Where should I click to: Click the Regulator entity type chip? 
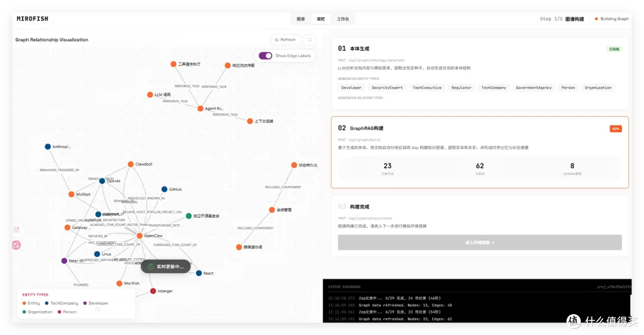tap(462, 88)
